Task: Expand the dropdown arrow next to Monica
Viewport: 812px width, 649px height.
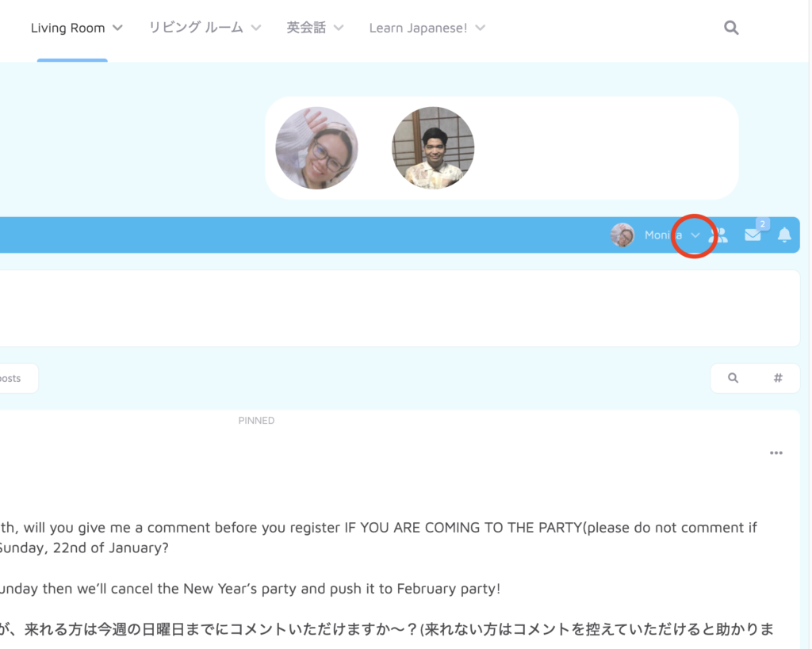Action: pos(695,235)
